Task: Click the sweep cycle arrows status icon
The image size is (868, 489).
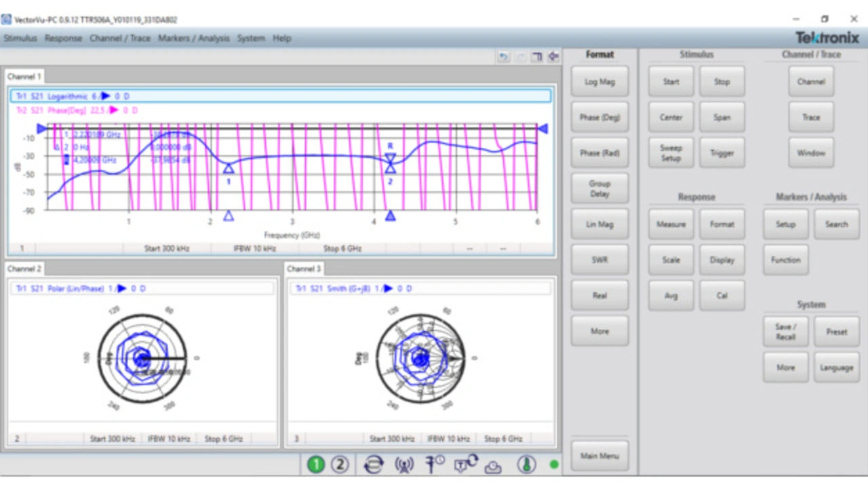Action: tap(374, 465)
